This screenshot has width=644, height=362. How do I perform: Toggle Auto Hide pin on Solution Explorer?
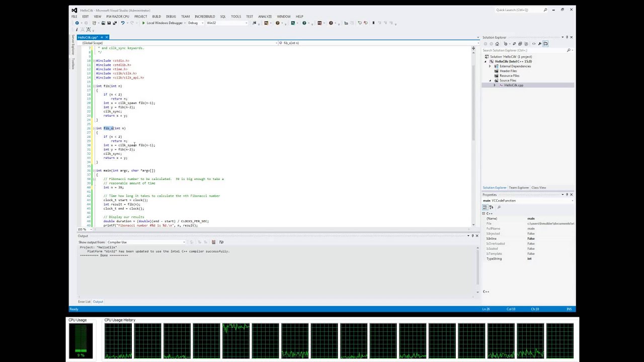(x=567, y=37)
